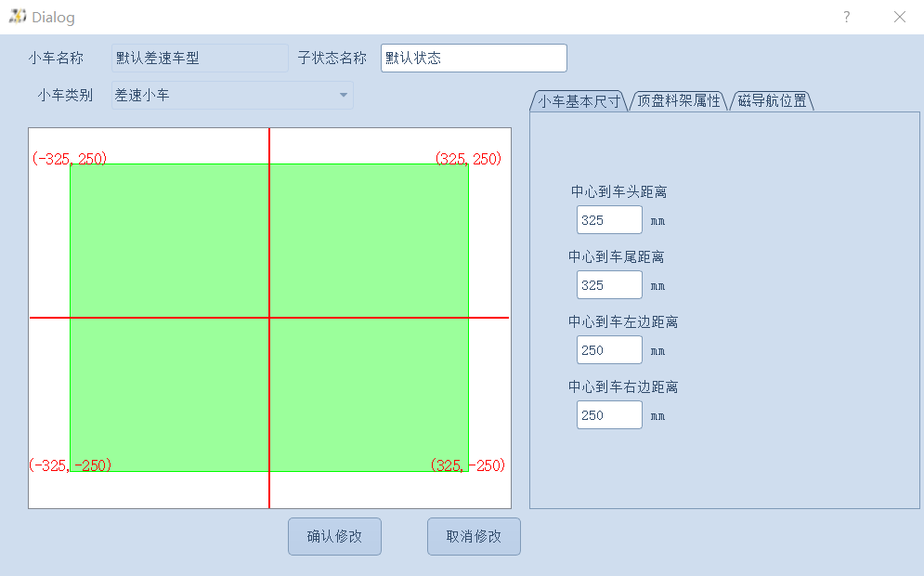
Task: Click the 取消修改 button
Action: click(x=474, y=536)
